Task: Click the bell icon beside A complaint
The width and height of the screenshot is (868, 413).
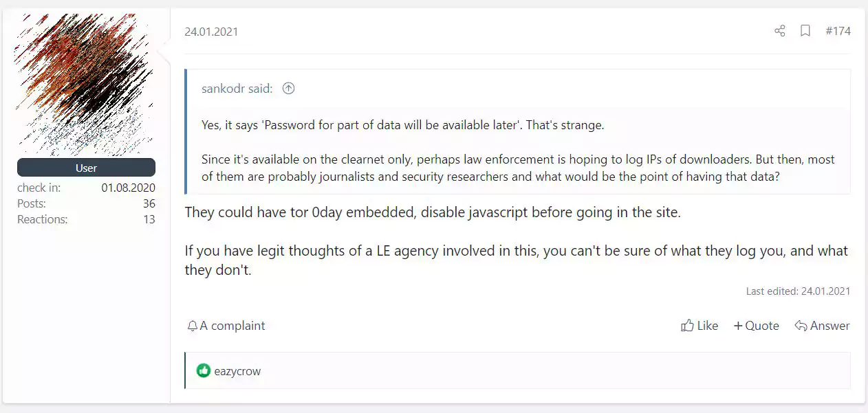Action: (193, 326)
